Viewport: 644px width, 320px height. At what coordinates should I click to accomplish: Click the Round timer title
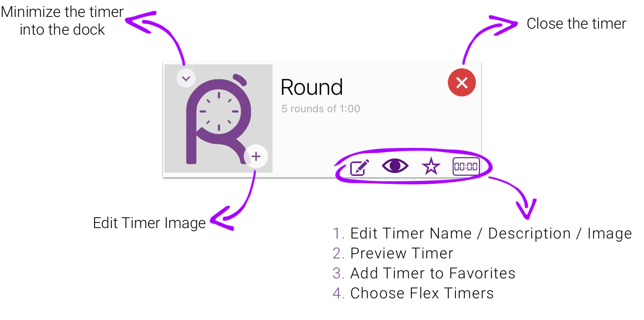point(312,88)
